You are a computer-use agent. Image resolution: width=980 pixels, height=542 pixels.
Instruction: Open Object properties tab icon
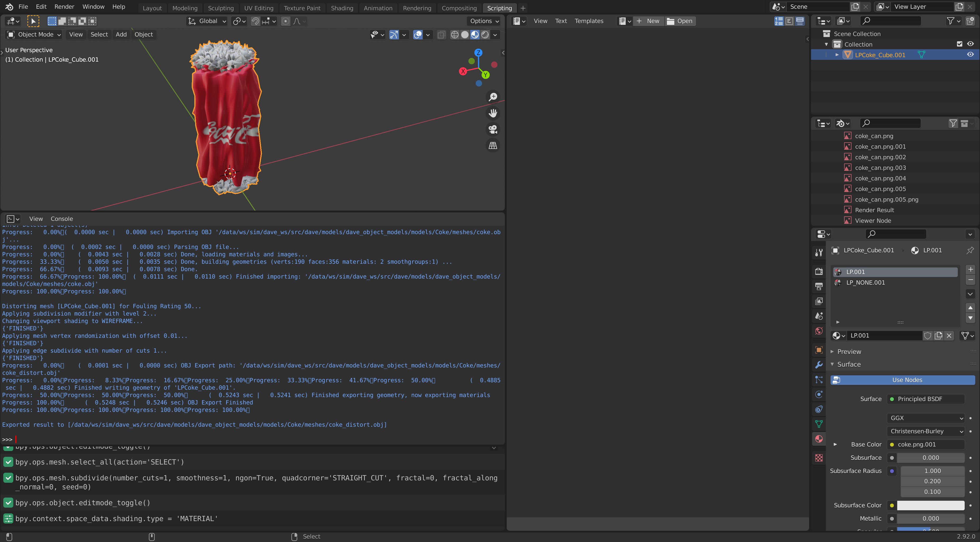pyautogui.click(x=819, y=350)
